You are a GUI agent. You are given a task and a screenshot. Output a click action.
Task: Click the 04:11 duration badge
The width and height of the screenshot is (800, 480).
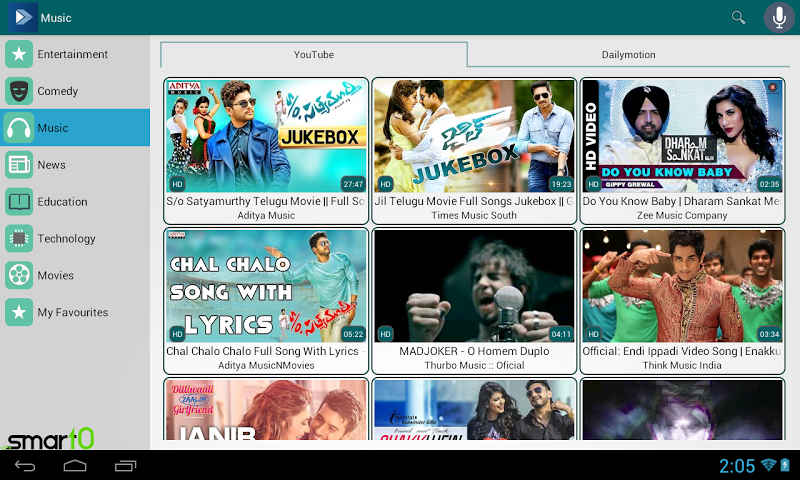click(x=561, y=334)
